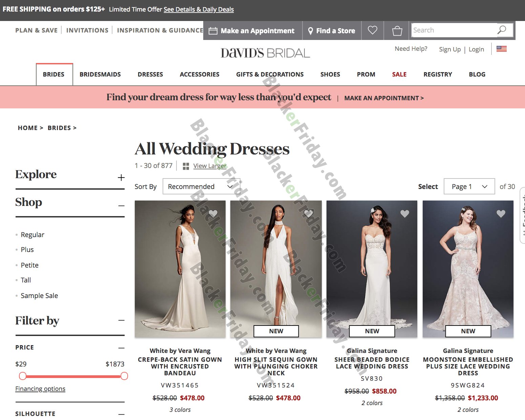Open the SHOES menu
The image size is (525, 420).
(x=330, y=74)
